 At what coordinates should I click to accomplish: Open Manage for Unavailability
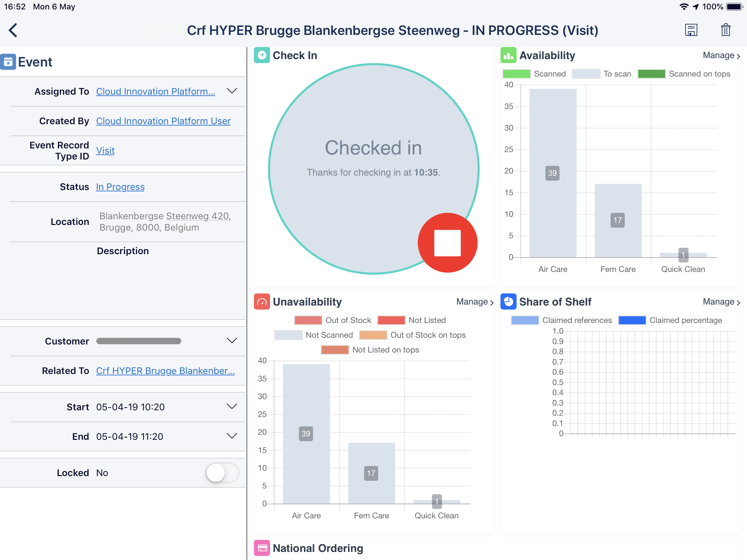pyautogui.click(x=475, y=302)
